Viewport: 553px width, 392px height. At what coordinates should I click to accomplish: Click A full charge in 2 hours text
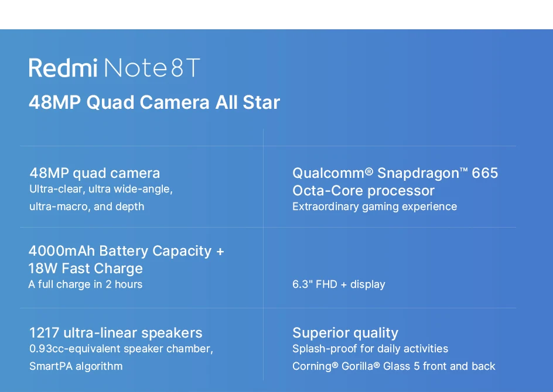[86, 284]
